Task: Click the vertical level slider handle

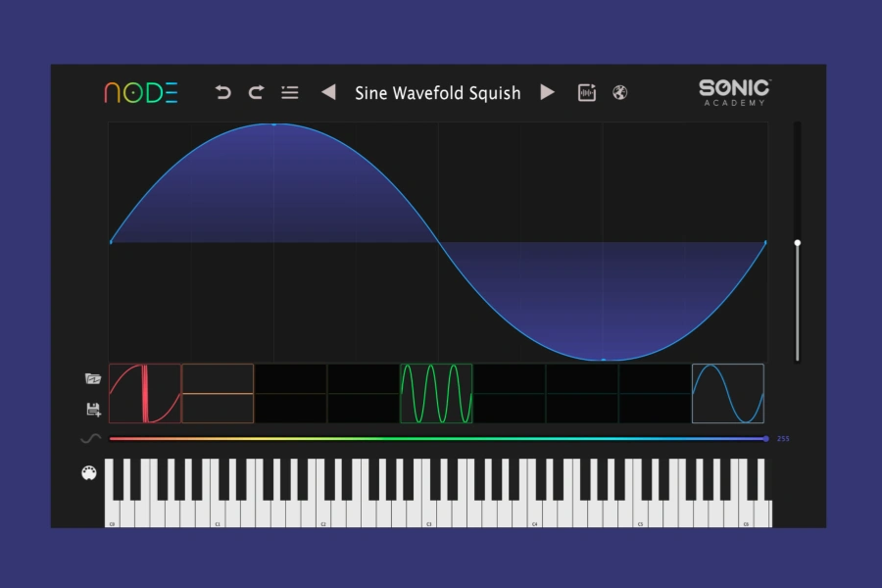Action: click(797, 243)
